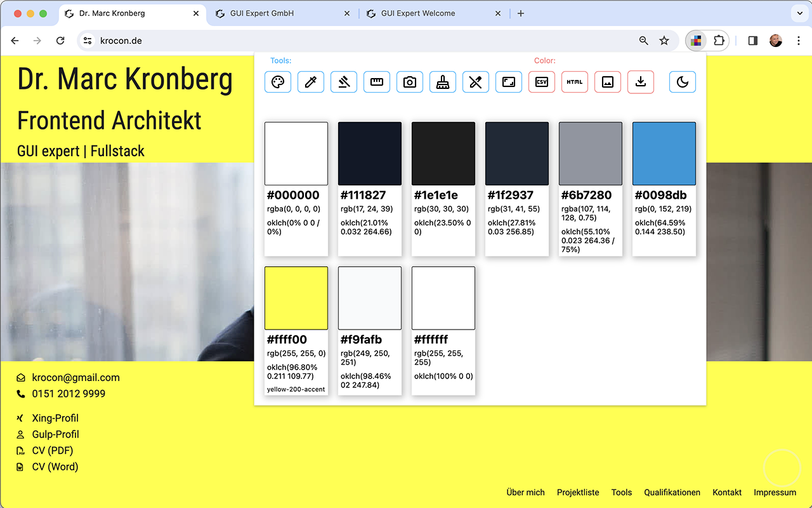Screen dimensions: 812x508
Task: Select the eyedropper color picker tool
Action: [311, 81]
